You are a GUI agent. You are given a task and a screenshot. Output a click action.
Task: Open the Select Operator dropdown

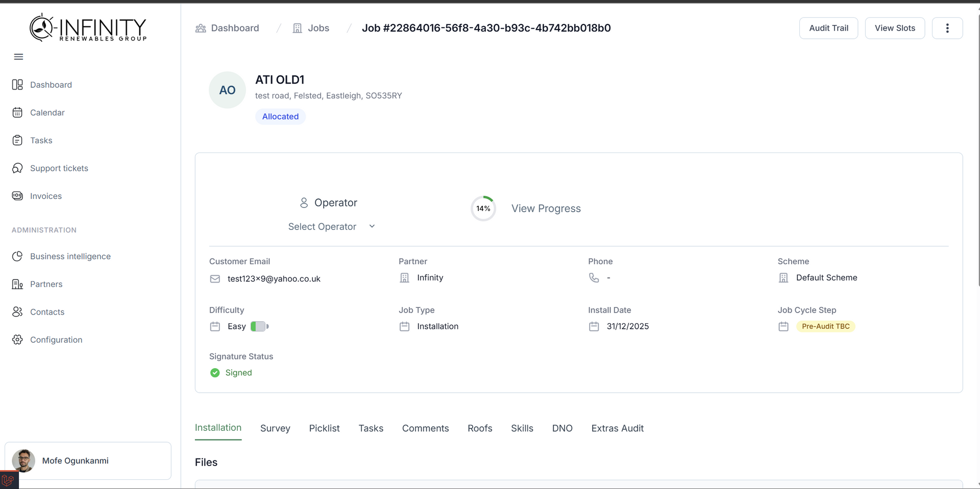click(x=332, y=226)
